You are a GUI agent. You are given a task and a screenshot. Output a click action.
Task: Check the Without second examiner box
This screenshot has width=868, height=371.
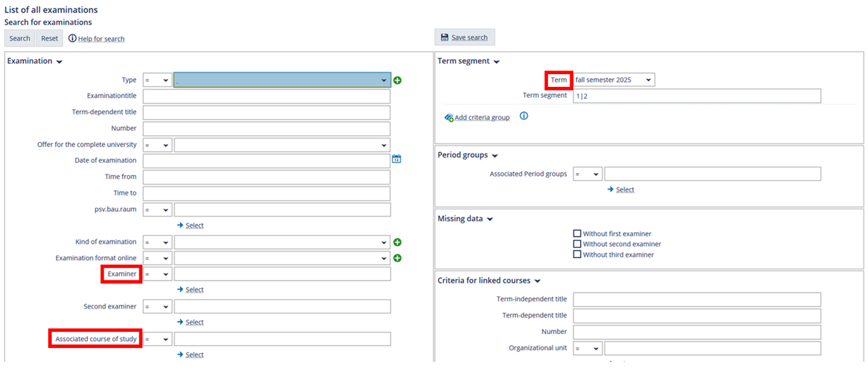(577, 244)
